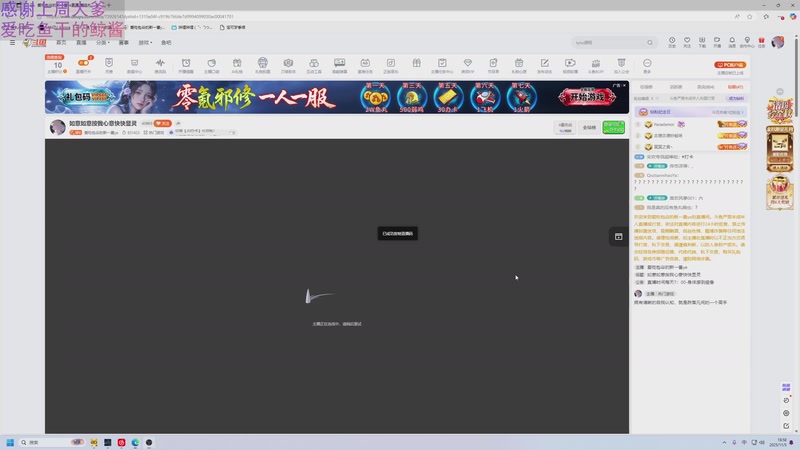Click the magnifier search icon

pyautogui.click(x=650, y=43)
